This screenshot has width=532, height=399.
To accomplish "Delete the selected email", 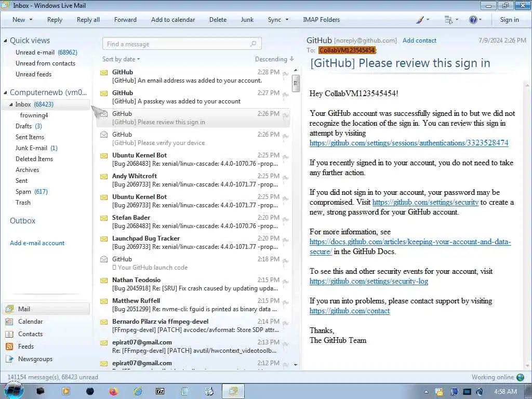I will click(x=218, y=20).
